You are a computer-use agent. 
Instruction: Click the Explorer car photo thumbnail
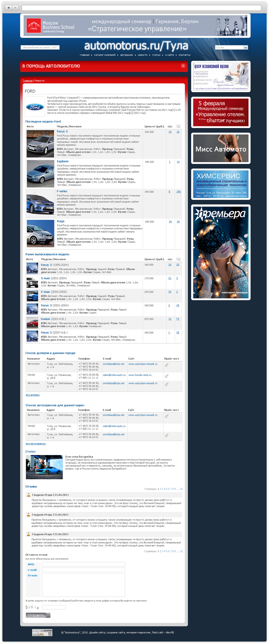tap(40, 174)
